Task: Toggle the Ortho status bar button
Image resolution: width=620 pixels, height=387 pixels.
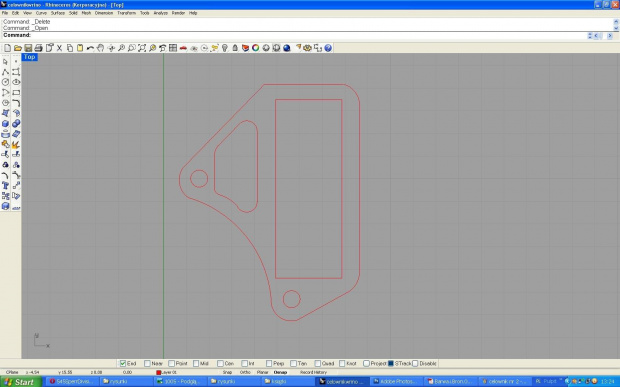Action: tap(245, 372)
